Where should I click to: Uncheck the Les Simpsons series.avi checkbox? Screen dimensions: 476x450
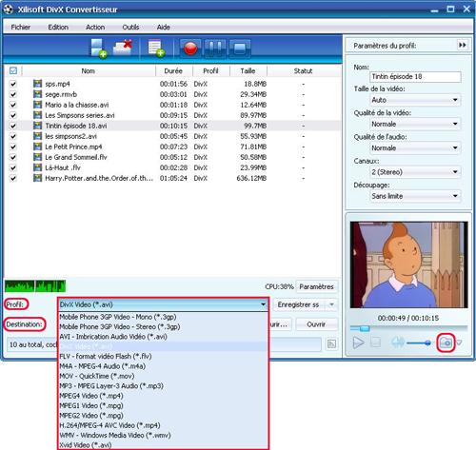click(x=13, y=115)
